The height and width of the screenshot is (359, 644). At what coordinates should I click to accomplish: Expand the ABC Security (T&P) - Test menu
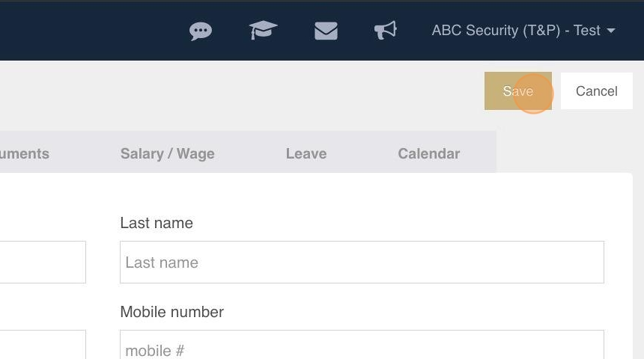pyautogui.click(x=523, y=31)
